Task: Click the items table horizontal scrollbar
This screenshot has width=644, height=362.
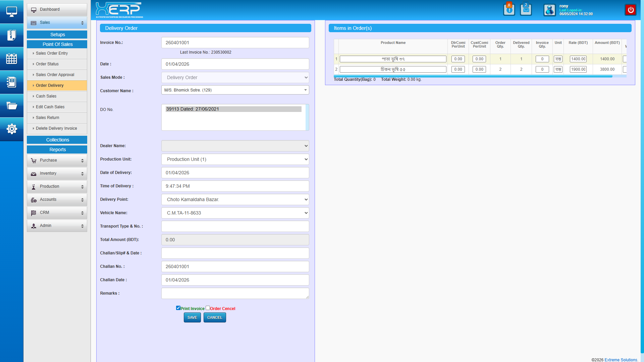Action: [x=473, y=76]
